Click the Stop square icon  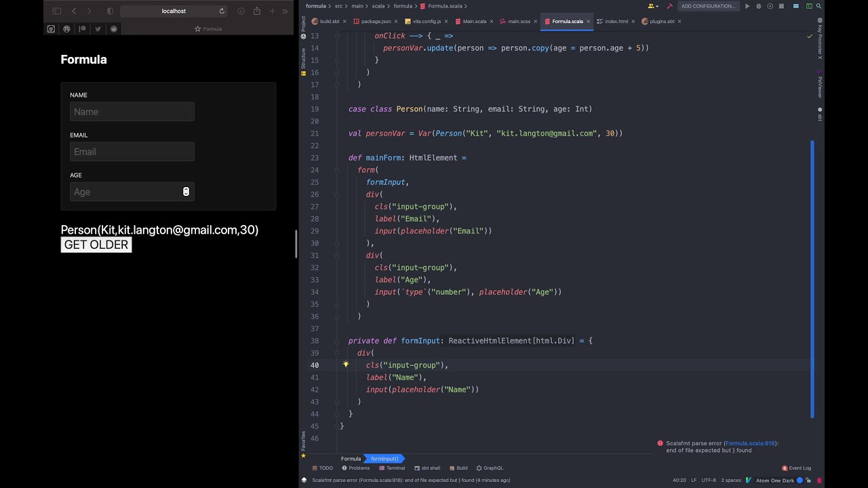[x=781, y=6]
